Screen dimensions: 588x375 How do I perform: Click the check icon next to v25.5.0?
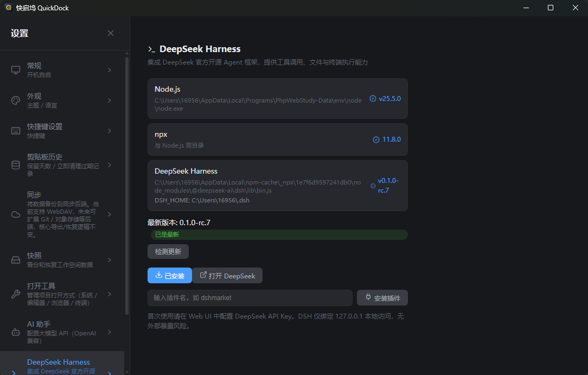(373, 99)
